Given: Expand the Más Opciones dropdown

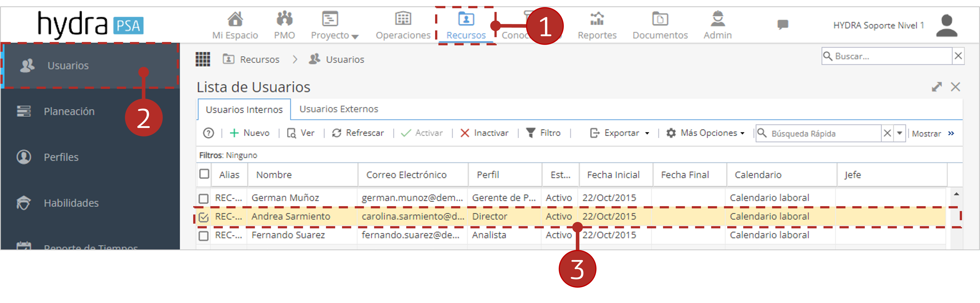Looking at the screenshot, I should 705,133.
